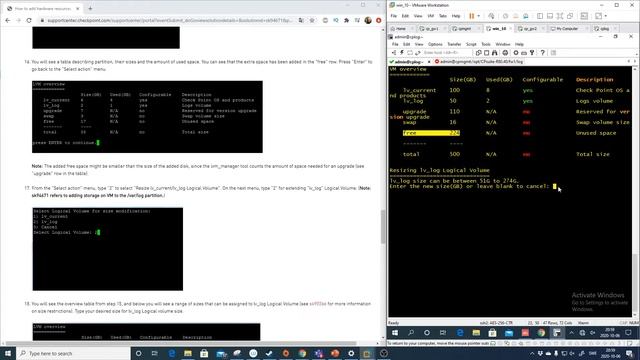Open host taskbar Task View icon
The image size is (640, 360).
pyautogui.click(x=155, y=353)
